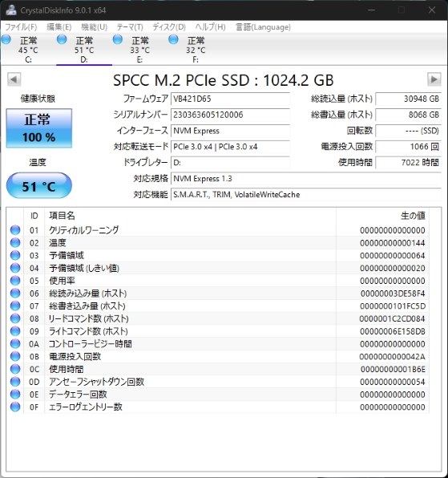
Task: Select the D: drive tab at 51 °C
Action: (x=84, y=50)
